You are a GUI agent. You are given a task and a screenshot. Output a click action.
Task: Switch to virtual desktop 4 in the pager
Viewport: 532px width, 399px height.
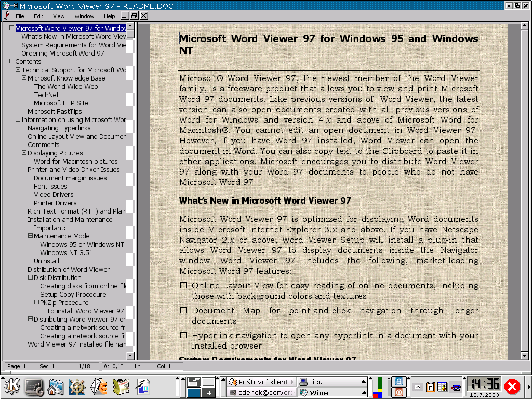click(208, 393)
